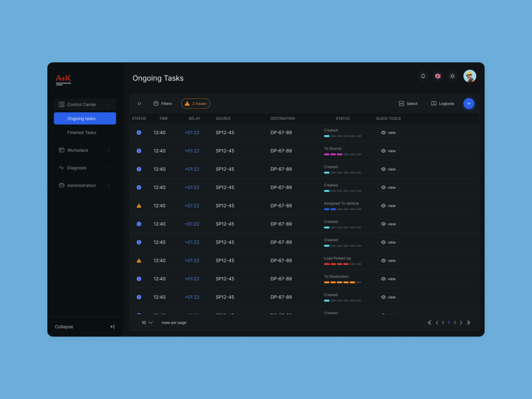Open the Administration menu item
The width and height of the screenshot is (532, 399).
85,185
